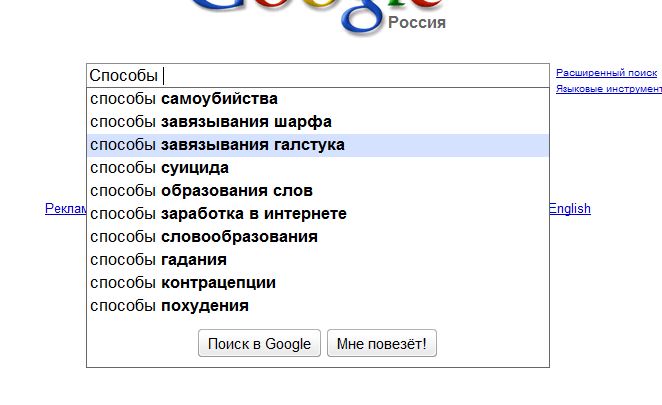Image resolution: width=662 pixels, height=405 pixels.
Task: Pick highlighted "способы завязывания галстука" suggestion
Action: [x=217, y=145]
